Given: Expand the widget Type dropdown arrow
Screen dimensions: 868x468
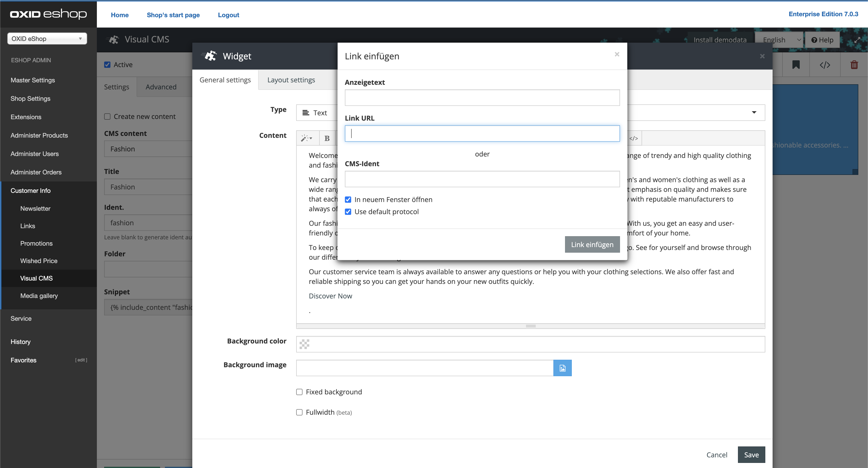Looking at the screenshot, I should coord(754,113).
